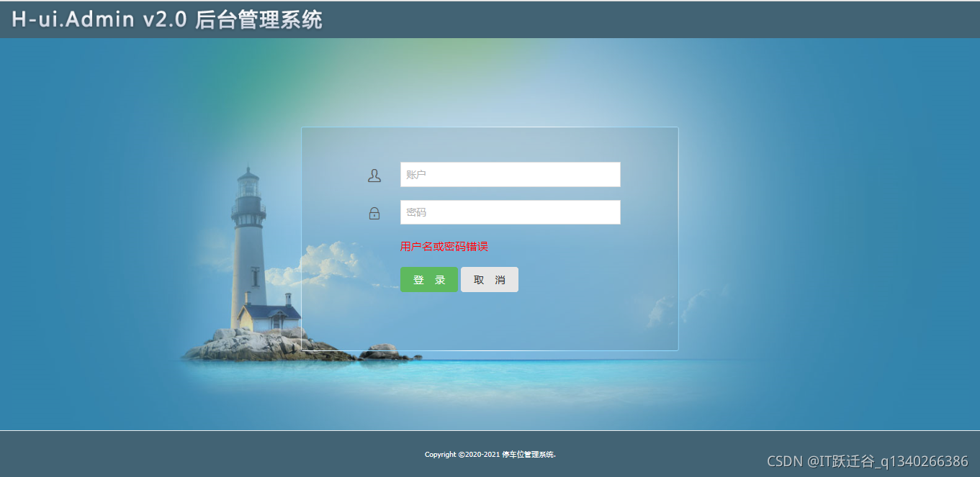The image size is (980, 477).
Task: Focus the 密码 password input field
Action: 510,212
